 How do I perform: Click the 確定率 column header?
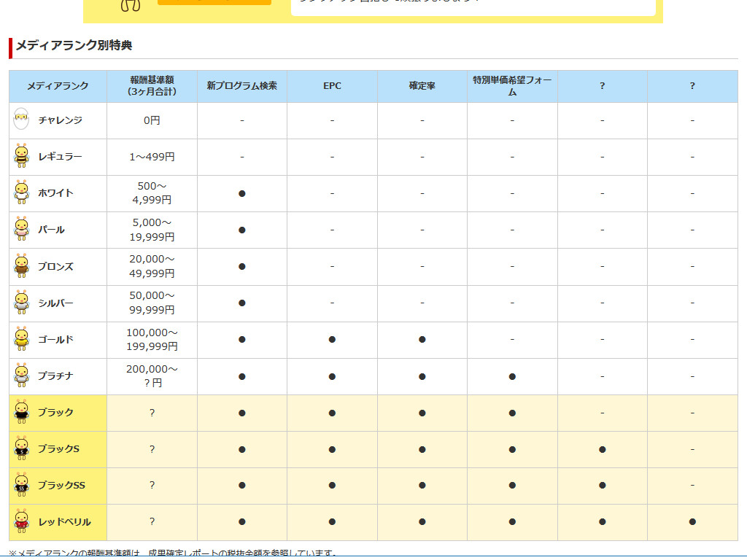click(x=422, y=86)
